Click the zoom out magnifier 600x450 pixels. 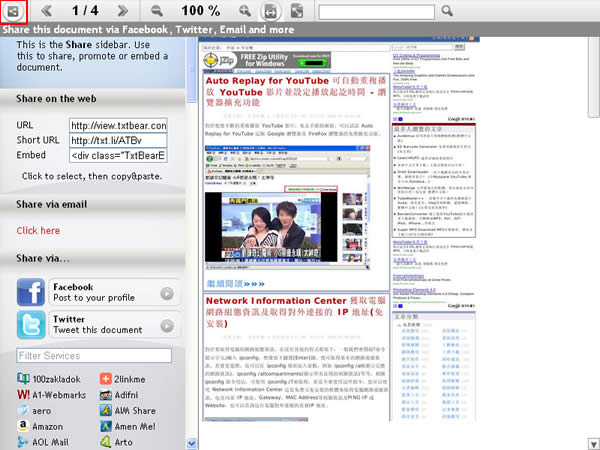pos(157,10)
